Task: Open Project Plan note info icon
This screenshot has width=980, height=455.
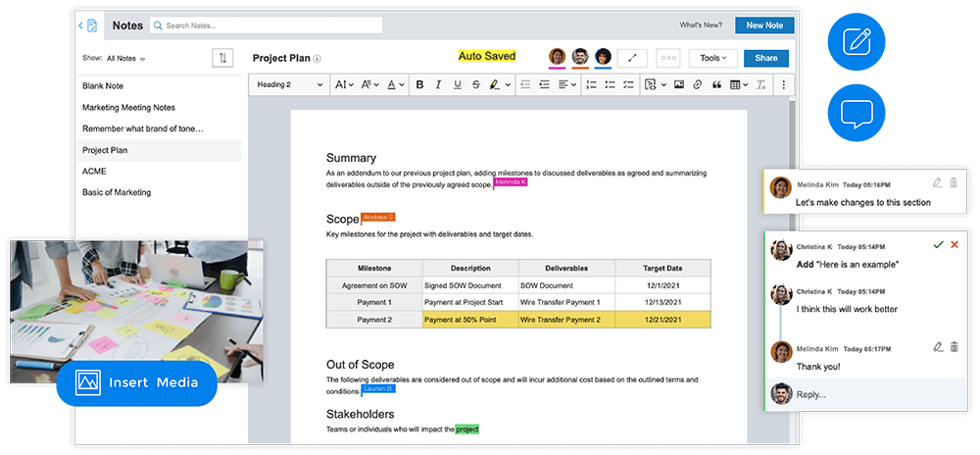Action: [x=317, y=59]
